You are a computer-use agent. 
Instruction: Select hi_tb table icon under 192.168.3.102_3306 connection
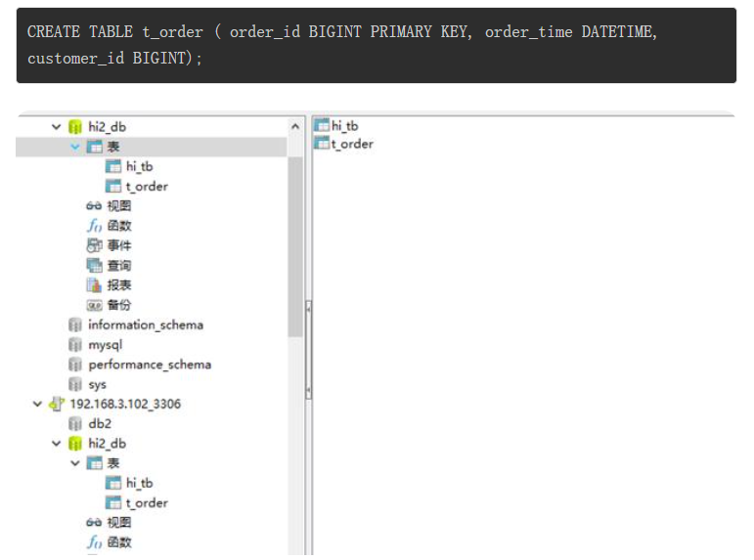113,483
